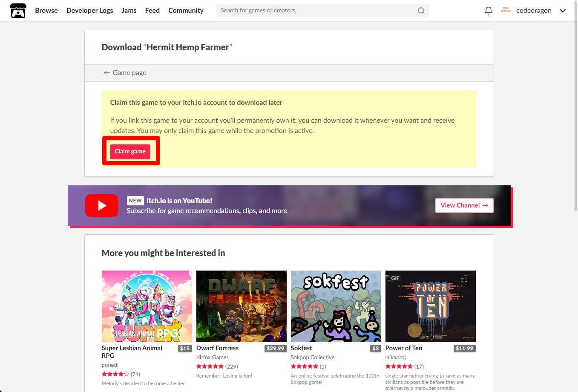Open the Jams page
This screenshot has height=392, width=578.
(129, 11)
